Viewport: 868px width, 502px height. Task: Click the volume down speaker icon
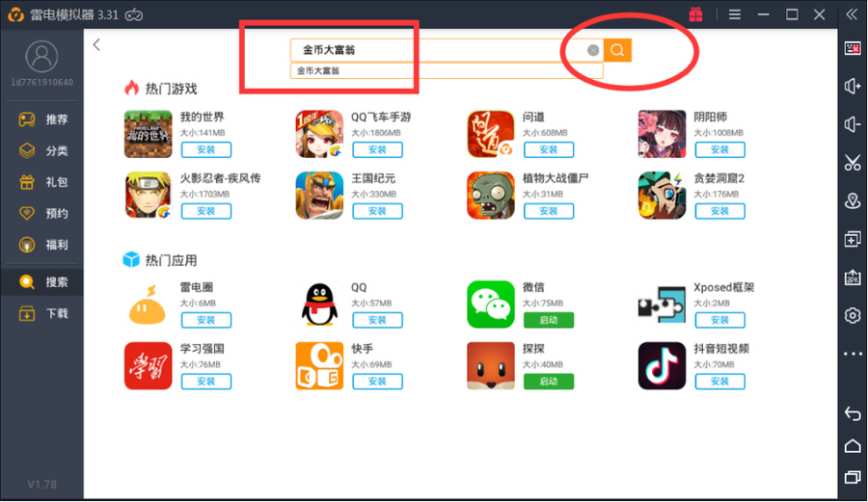853,124
